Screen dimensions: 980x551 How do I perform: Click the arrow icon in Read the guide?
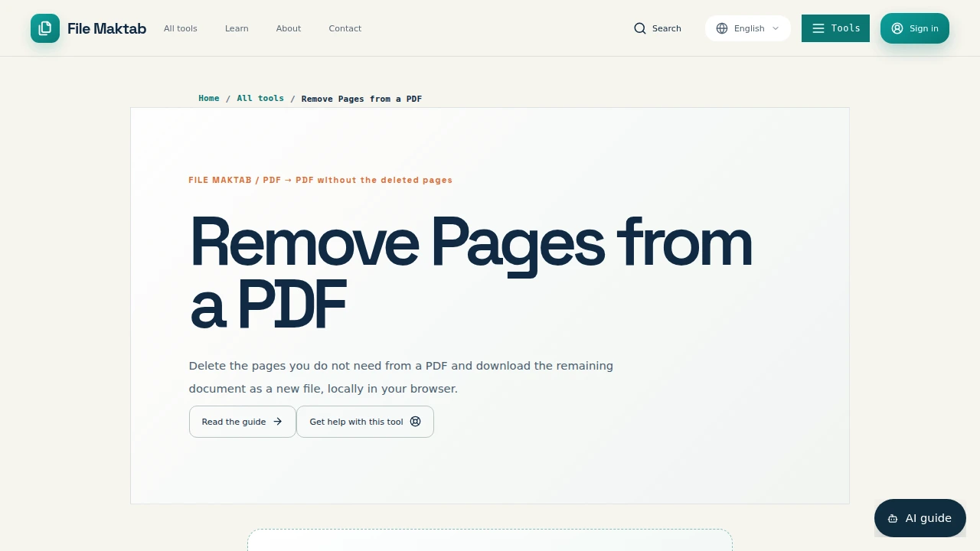tap(278, 422)
